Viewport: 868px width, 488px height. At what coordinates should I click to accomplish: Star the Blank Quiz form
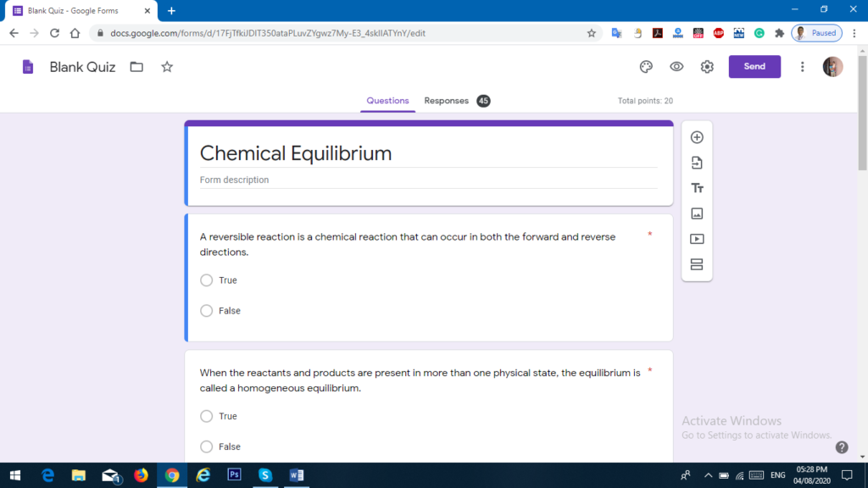coord(167,67)
